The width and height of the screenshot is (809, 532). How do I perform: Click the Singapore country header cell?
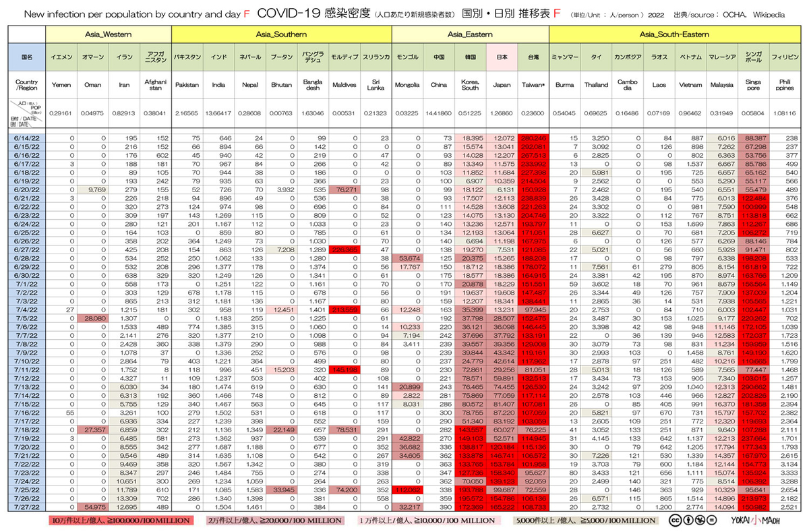pos(754,86)
